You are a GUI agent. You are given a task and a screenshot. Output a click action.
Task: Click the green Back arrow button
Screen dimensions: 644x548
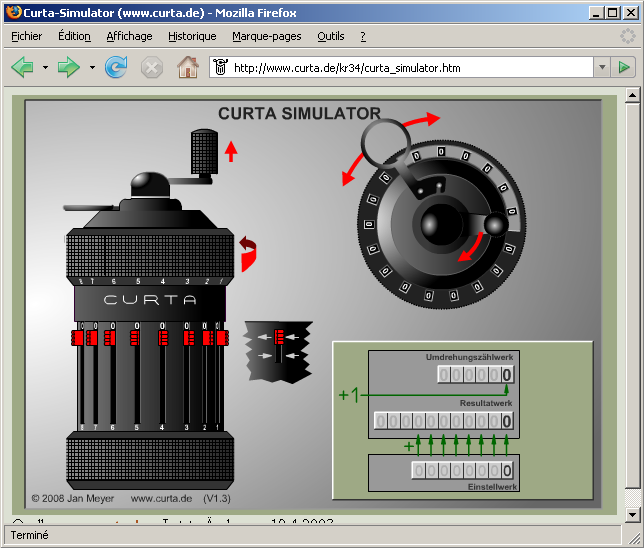point(23,67)
